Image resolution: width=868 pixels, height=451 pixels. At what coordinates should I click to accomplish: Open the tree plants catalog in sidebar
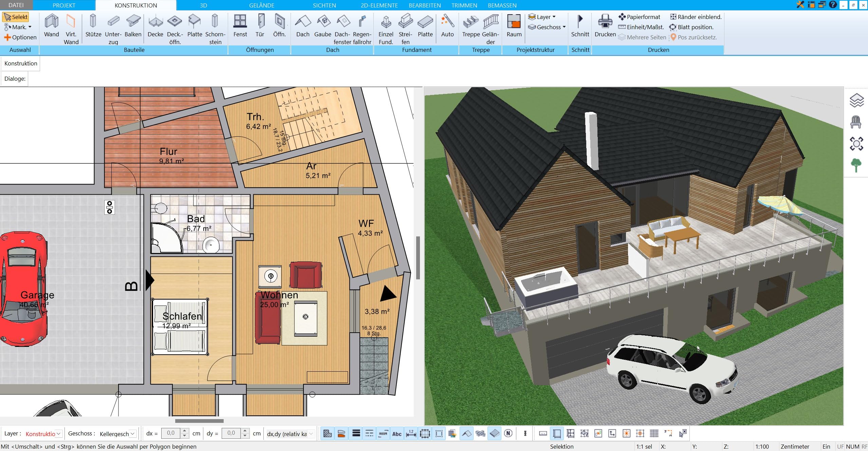tap(856, 165)
